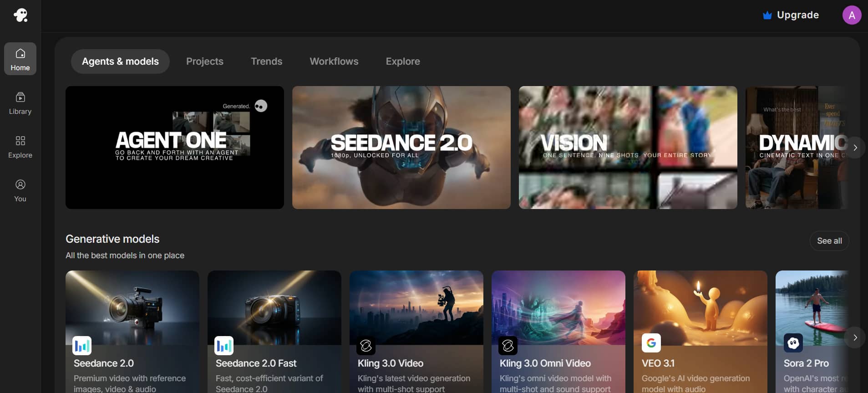Click the Generative models heading
This screenshot has width=868, height=393.
tap(112, 239)
